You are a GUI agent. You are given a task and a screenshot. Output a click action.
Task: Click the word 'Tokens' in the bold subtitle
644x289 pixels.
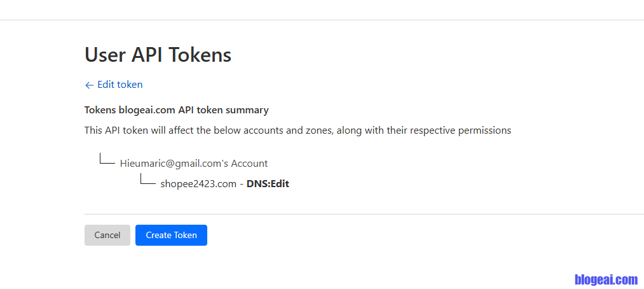coord(100,110)
